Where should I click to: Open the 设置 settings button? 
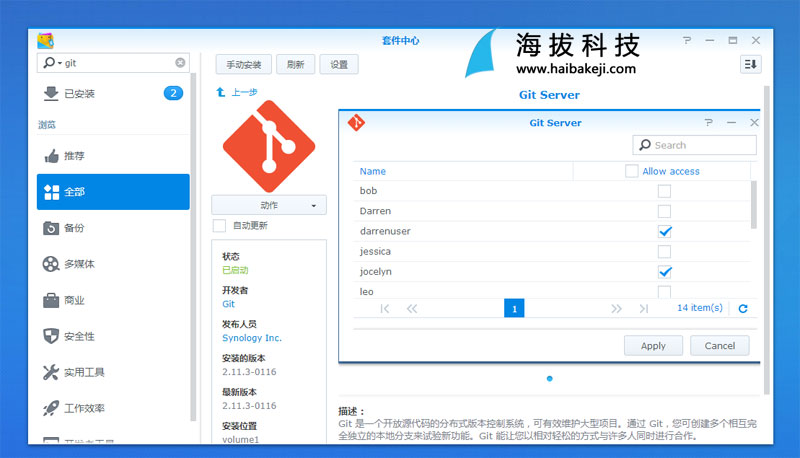tap(339, 65)
